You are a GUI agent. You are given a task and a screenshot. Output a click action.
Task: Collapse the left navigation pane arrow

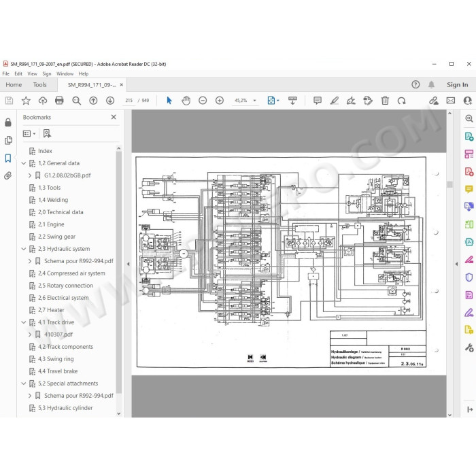pyautogui.click(x=128, y=264)
